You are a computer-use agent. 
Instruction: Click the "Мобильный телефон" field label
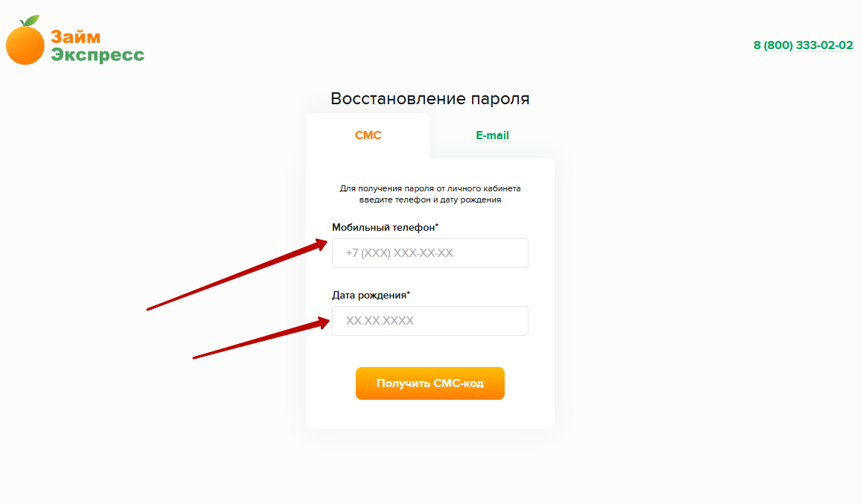click(383, 228)
